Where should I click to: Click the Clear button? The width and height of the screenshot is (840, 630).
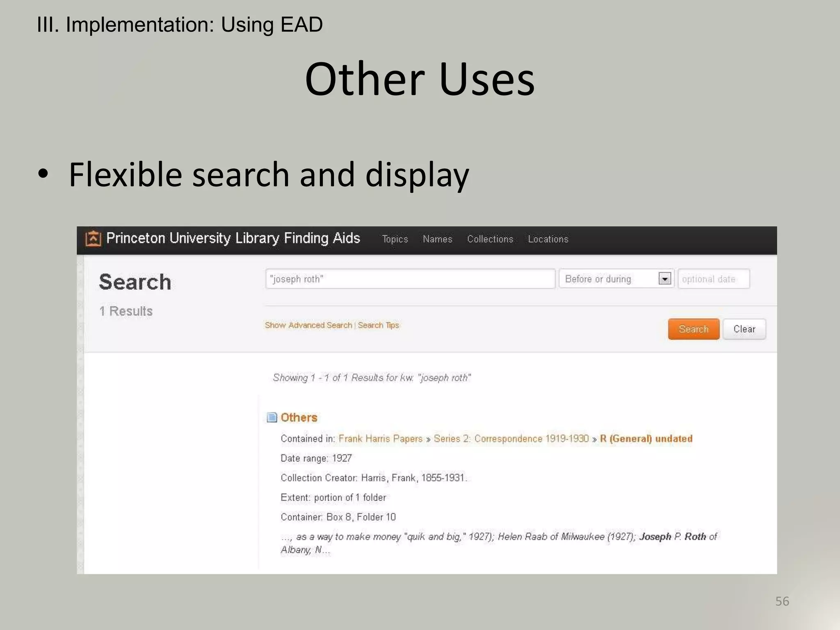point(744,329)
